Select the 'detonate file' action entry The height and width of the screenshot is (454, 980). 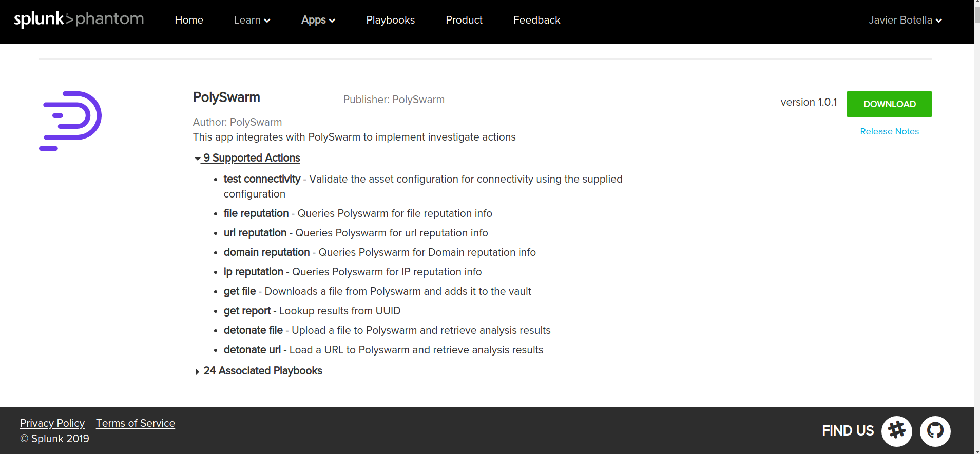click(387, 330)
